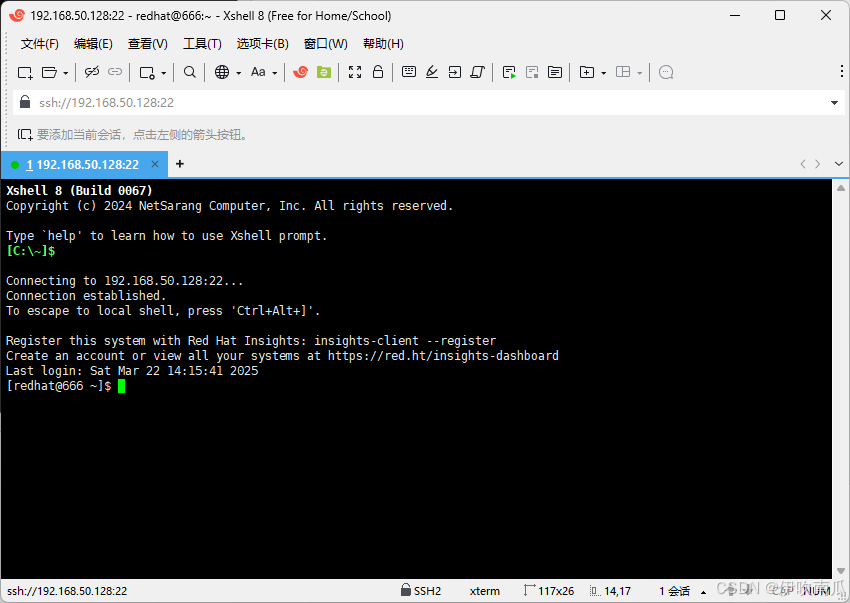
Task: Click the sessions up arrow in status bar
Action: (704, 592)
